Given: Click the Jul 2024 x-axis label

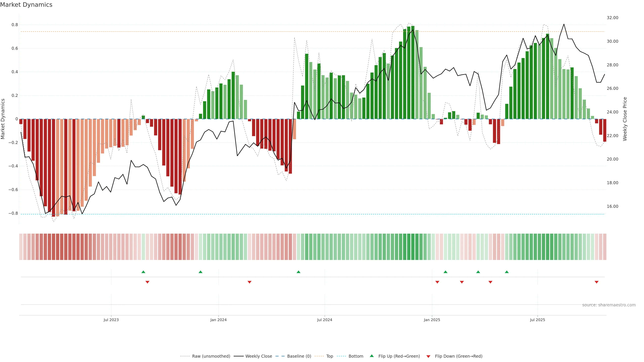Looking at the screenshot, I should tap(325, 320).
